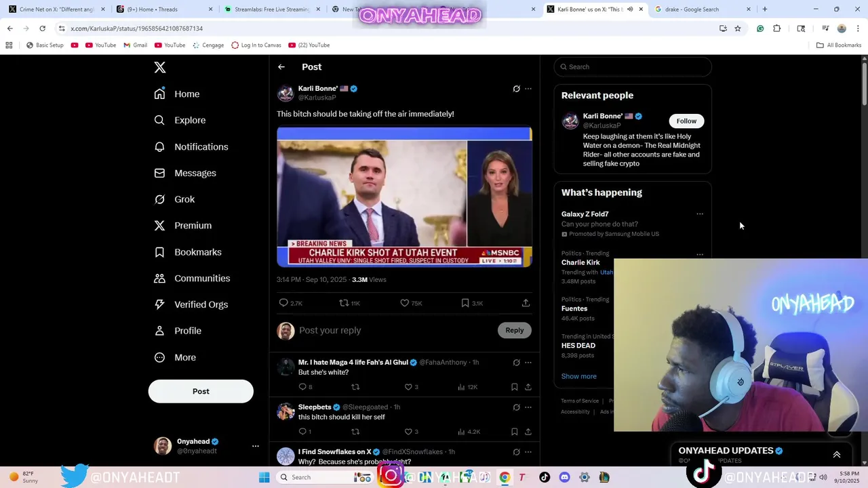Viewport: 868px width, 488px height.
Task: Open HES DEAD trending topic
Action: pos(578,346)
